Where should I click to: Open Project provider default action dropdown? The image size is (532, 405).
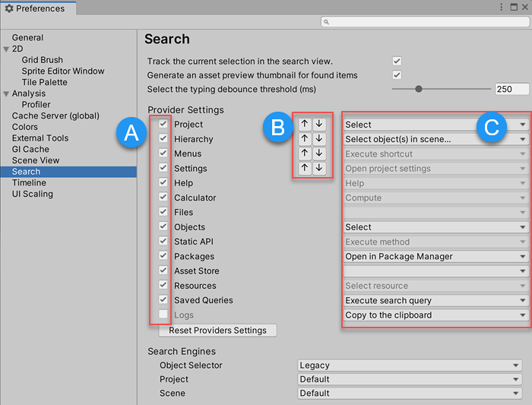tap(435, 125)
